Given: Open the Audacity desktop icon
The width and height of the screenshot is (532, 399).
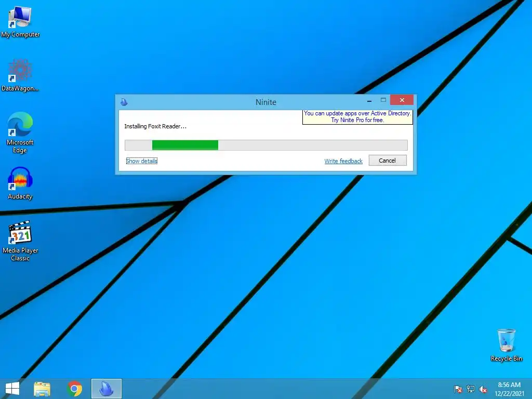Looking at the screenshot, I should coord(20,183).
